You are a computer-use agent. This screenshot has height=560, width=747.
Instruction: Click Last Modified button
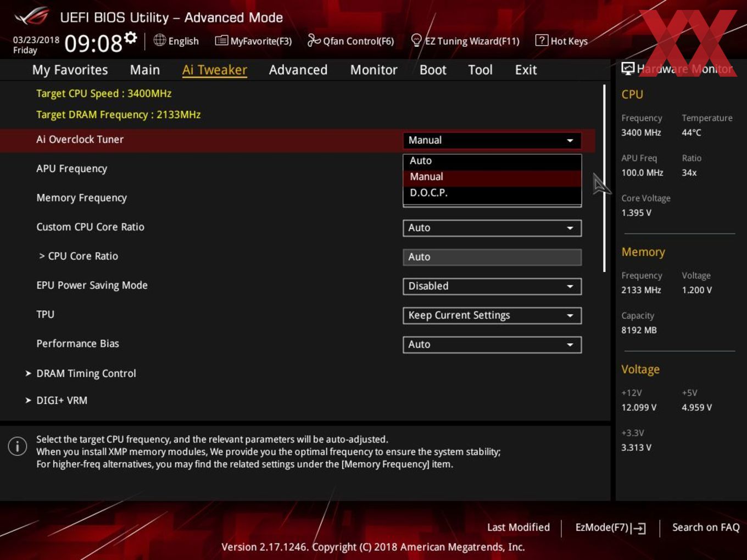click(x=519, y=527)
